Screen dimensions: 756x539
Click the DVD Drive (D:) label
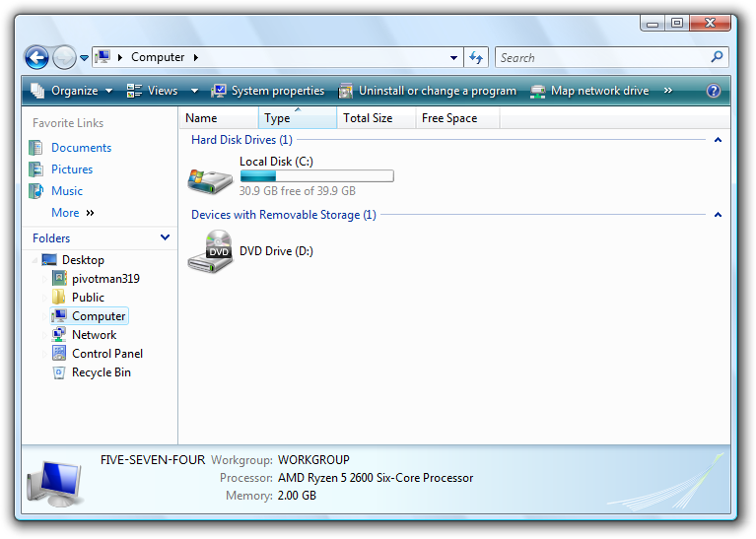(x=276, y=251)
